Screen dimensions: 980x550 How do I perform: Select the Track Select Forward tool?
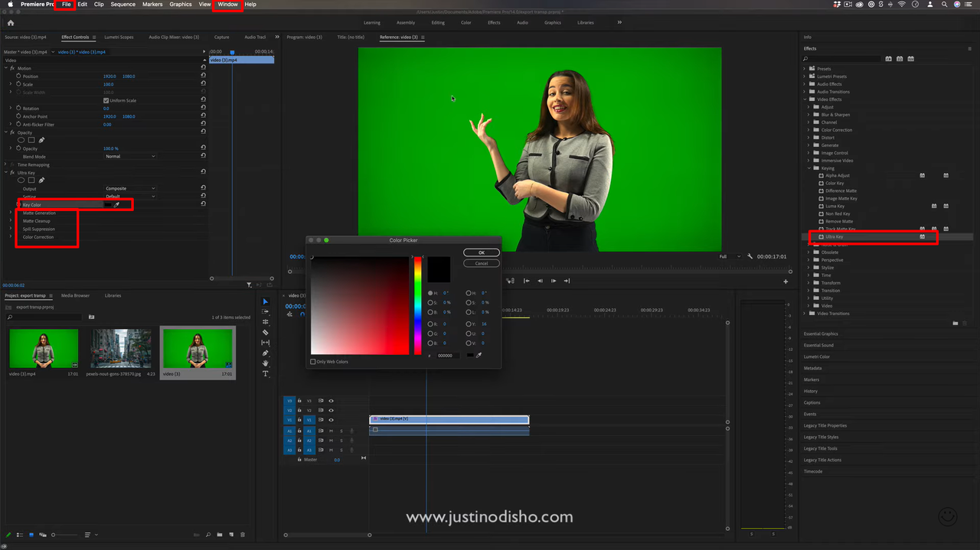coord(266,312)
